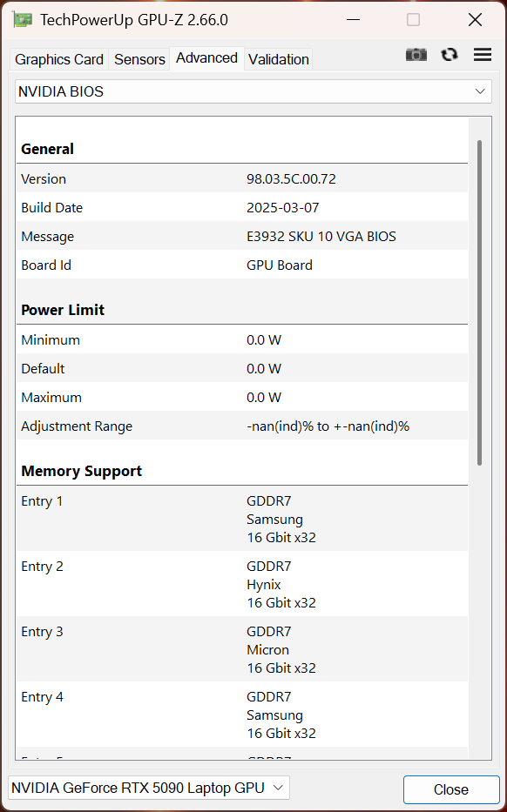Close the window with the X button
The height and width of the screenshot is (812, 507).
pyautogui.click(x=475, y=20)
